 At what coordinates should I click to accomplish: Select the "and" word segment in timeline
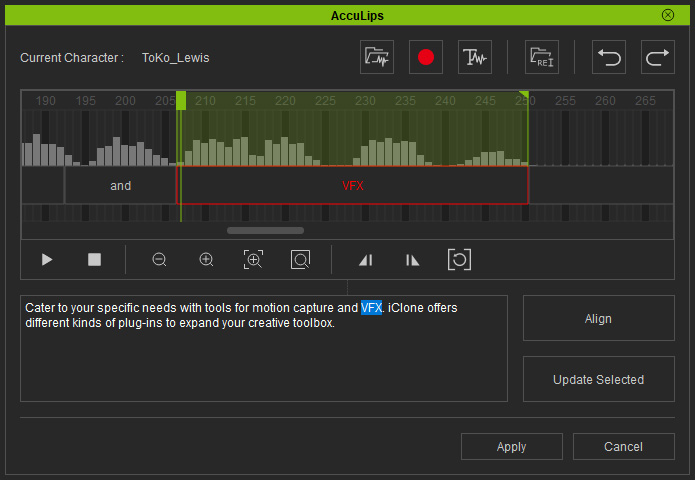tap(120, 186)
